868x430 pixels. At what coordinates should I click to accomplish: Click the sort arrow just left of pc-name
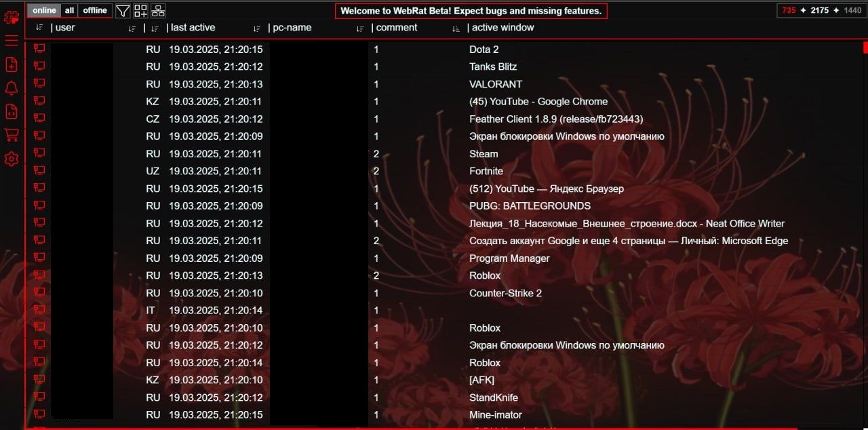coord(256,28)
